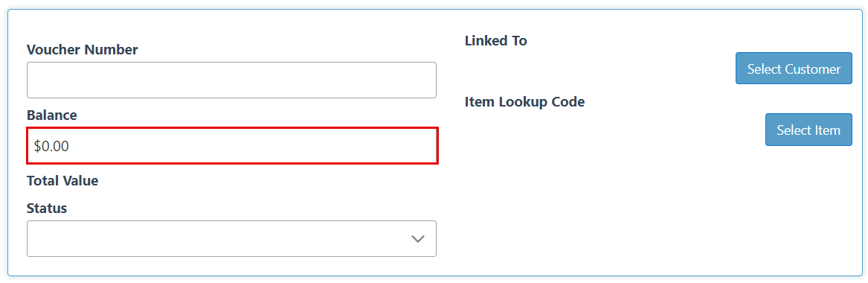Screen dimensions: 868x283
Task: Expand the Status combo box
Action: [231, 239]
